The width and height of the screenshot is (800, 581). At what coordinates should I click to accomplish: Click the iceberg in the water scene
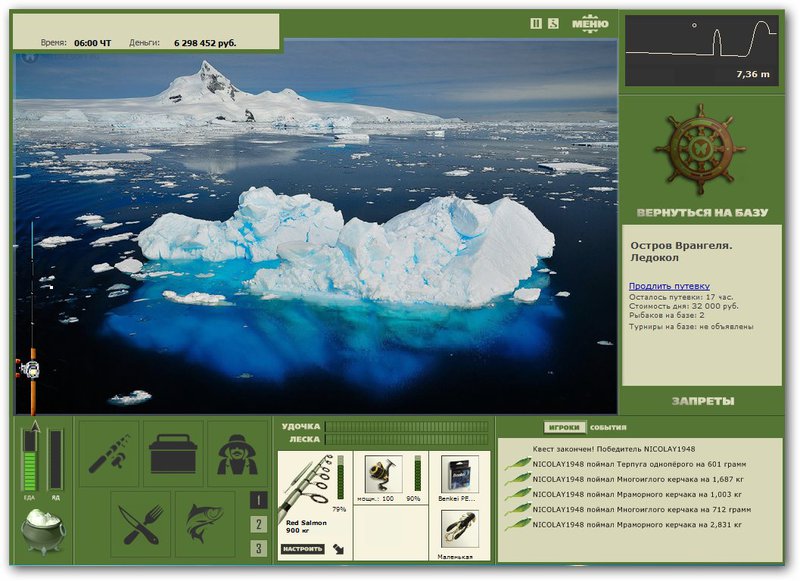click(346, 247)
